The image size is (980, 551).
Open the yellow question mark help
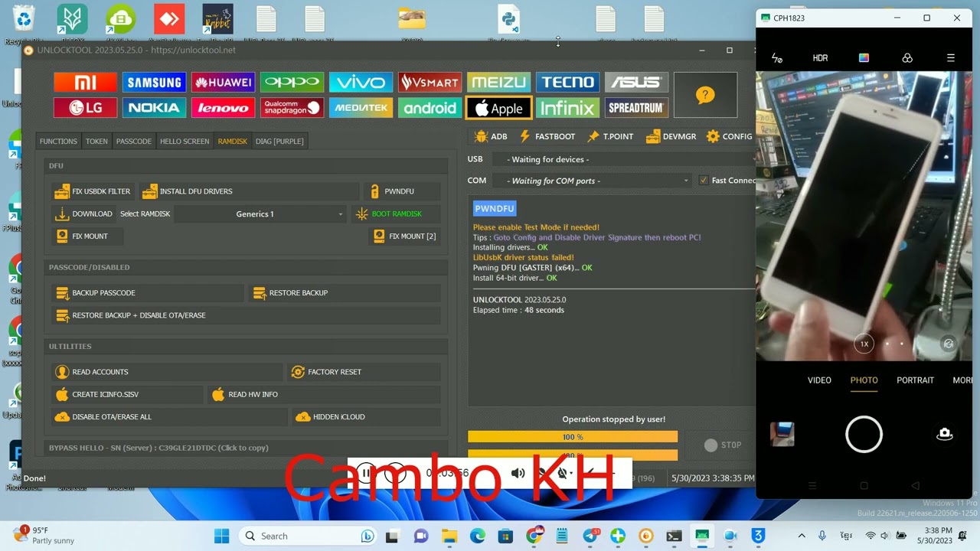point(705,95)
